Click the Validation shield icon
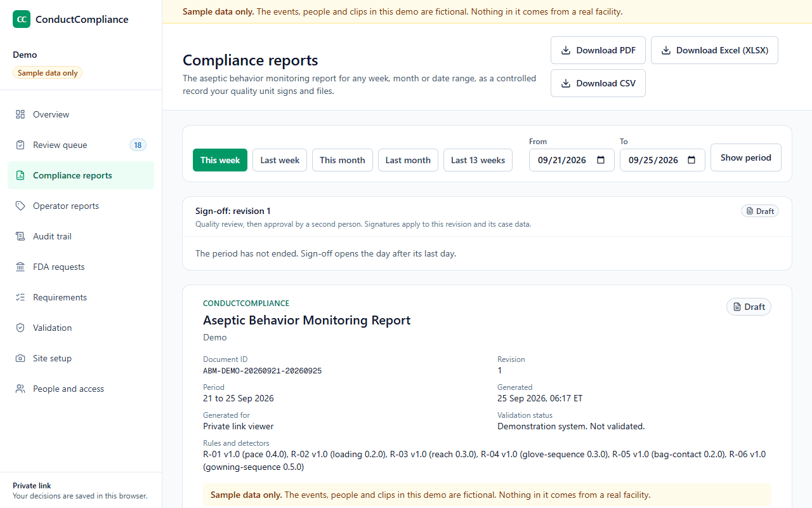The image size is (812, 508). pos(20,328)
